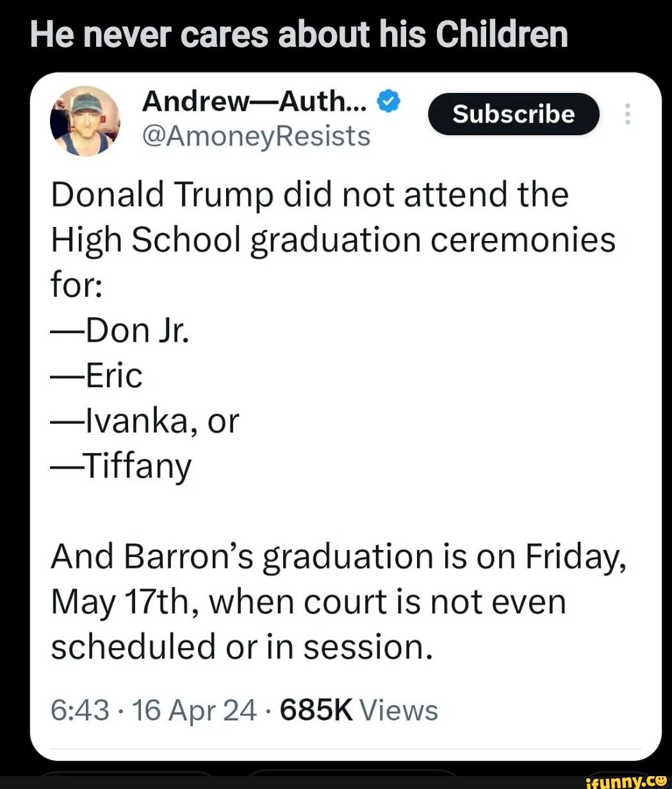The width and height of the screenshot is (672, 789).
Task: Click the blue verified checkmark badge
Action: click(x=389, y=101)
